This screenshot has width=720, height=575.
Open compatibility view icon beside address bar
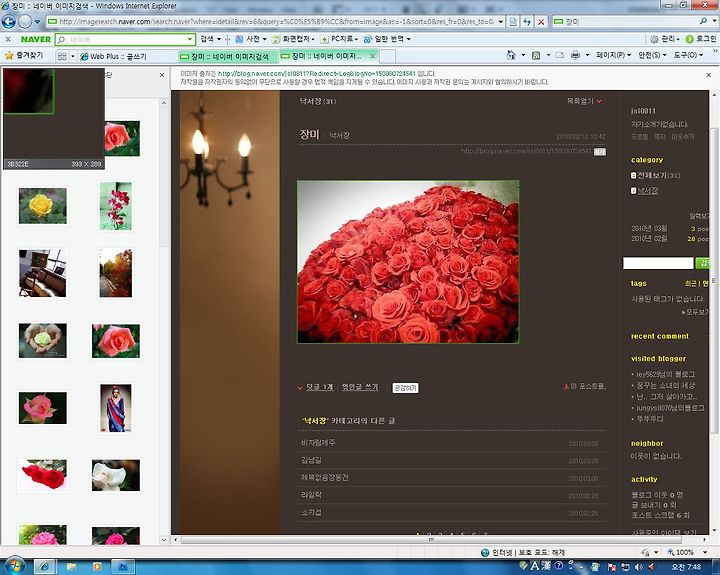pos(513,22)
